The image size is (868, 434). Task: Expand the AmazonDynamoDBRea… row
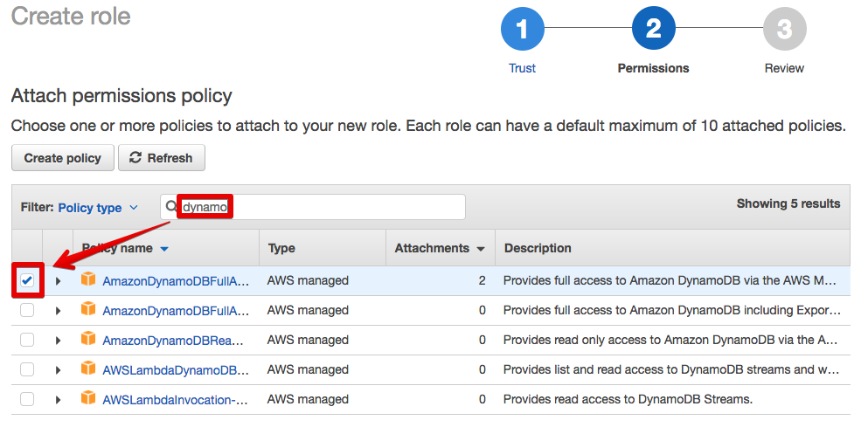[x=58, y=341]
